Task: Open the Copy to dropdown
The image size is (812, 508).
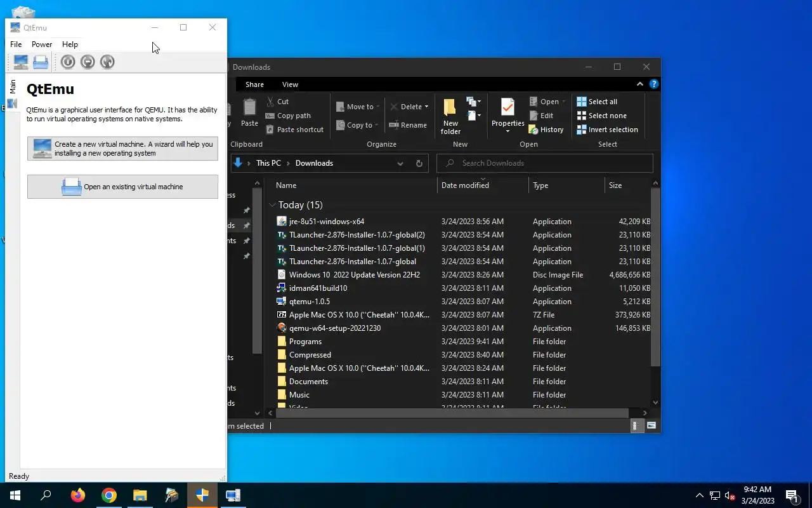Action: pos(357,125)
